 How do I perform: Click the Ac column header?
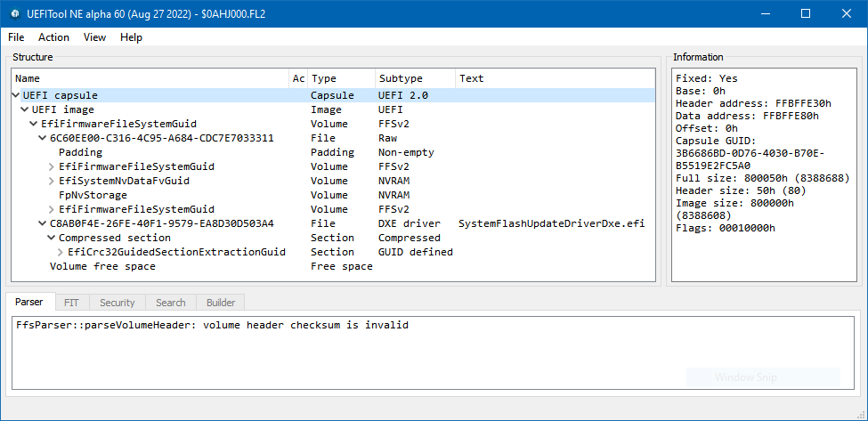tap(298, 78)
